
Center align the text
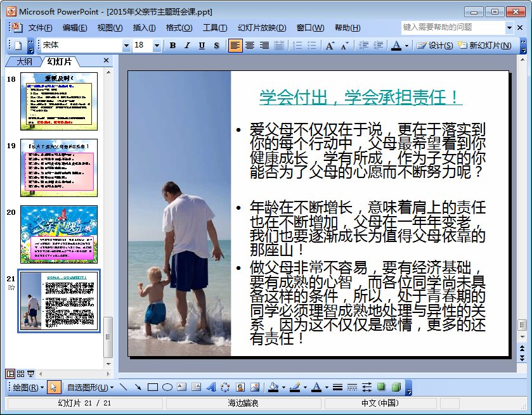click(x=250, y=46)
